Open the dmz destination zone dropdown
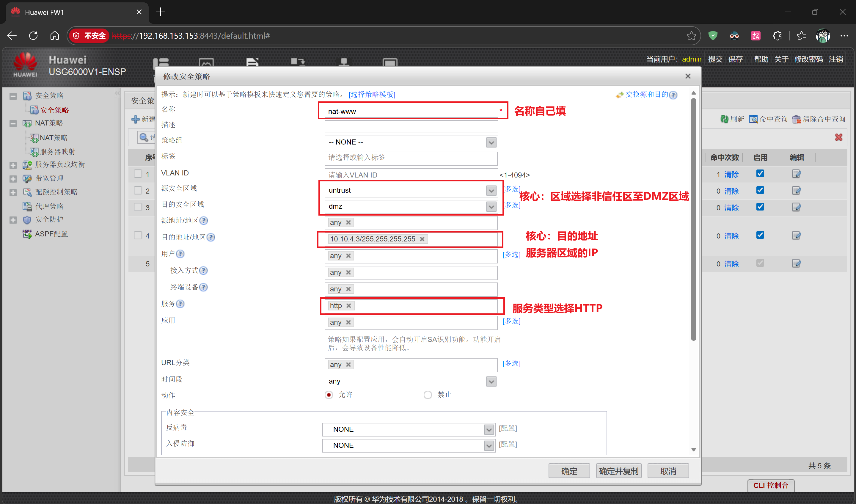 coord(491,206)
